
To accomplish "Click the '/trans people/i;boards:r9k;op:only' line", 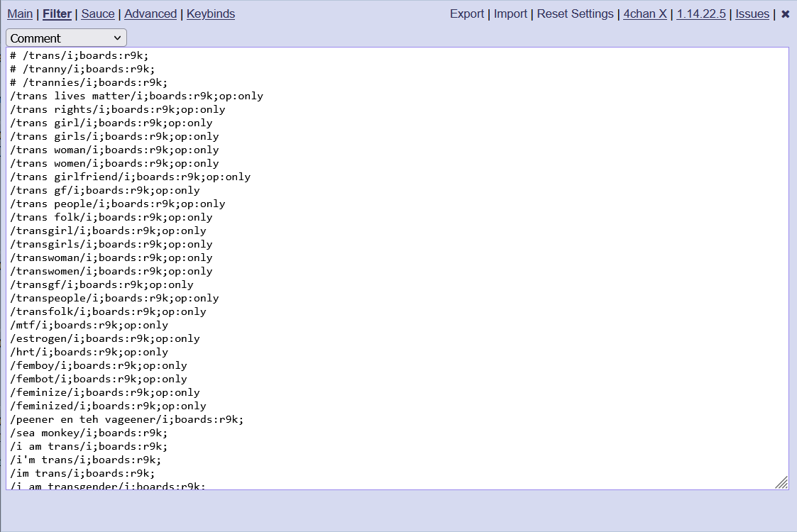I will (x=117, y=204).
